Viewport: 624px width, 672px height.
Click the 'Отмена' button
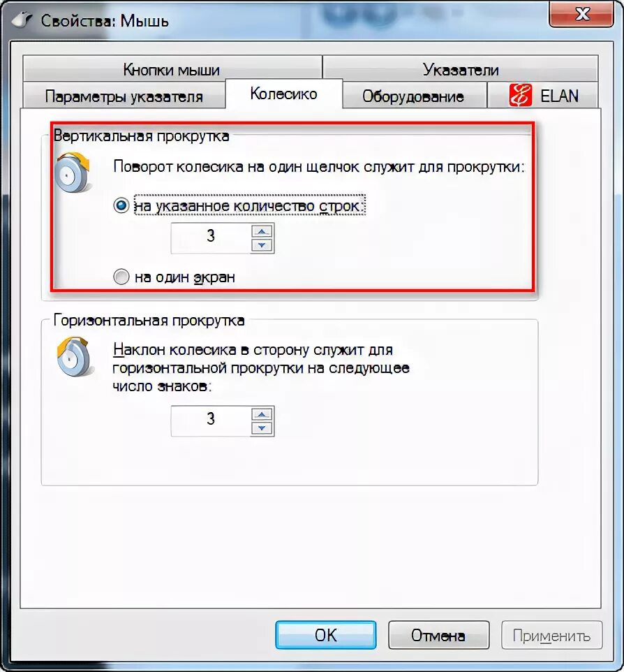point(438,635)
